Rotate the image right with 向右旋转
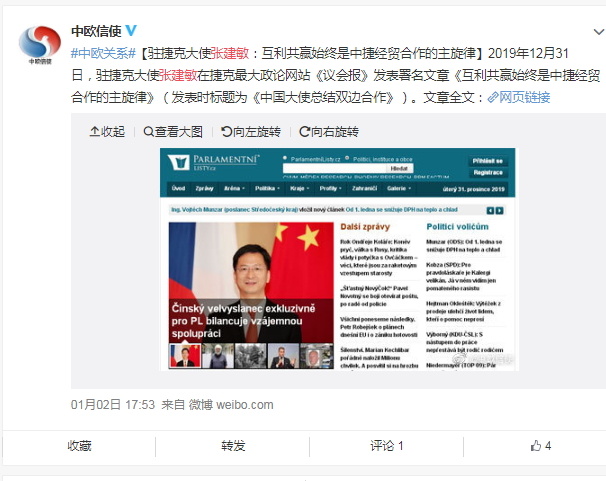The image size is (606, 481). coord(329,132)
